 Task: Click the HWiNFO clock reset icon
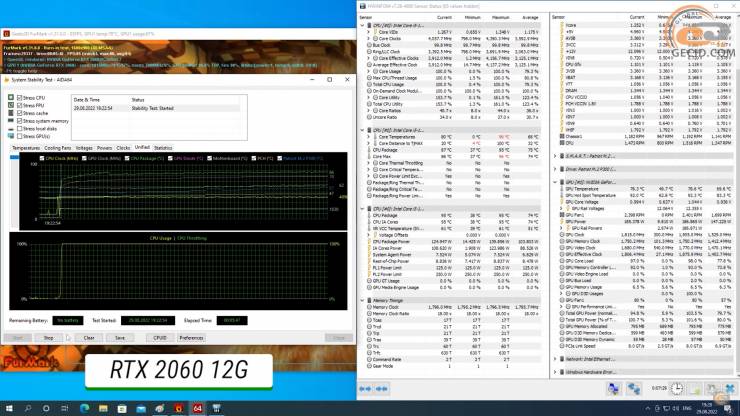pos(677,389)
